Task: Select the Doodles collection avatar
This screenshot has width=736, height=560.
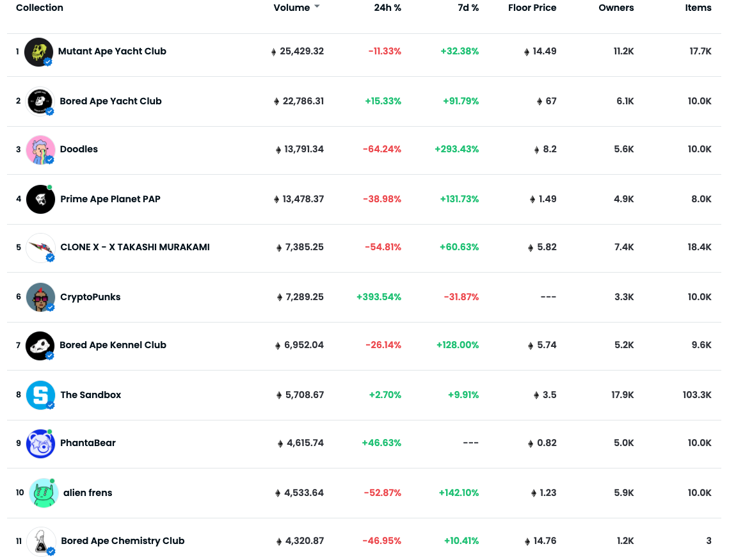Action: 40,150
